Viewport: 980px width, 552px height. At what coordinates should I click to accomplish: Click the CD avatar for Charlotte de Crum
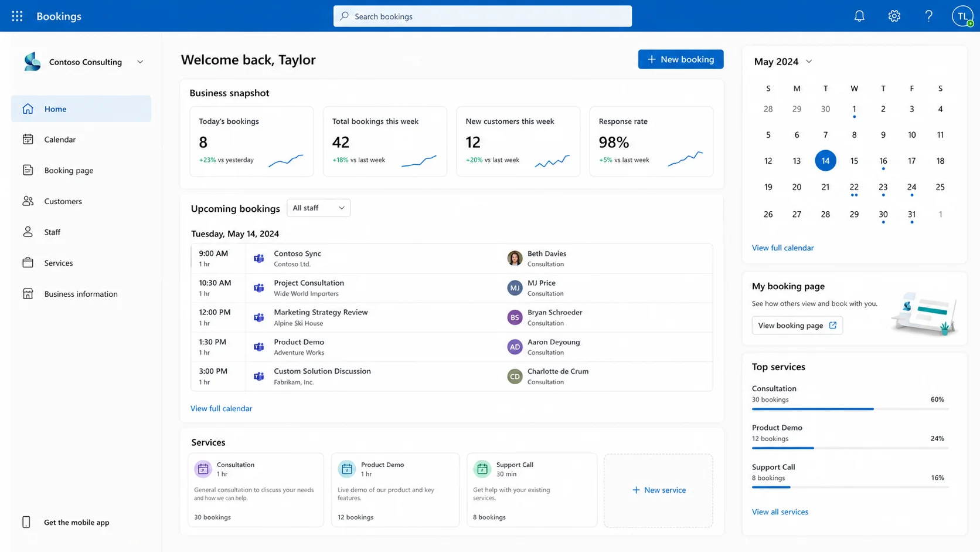tap(515, 376)
